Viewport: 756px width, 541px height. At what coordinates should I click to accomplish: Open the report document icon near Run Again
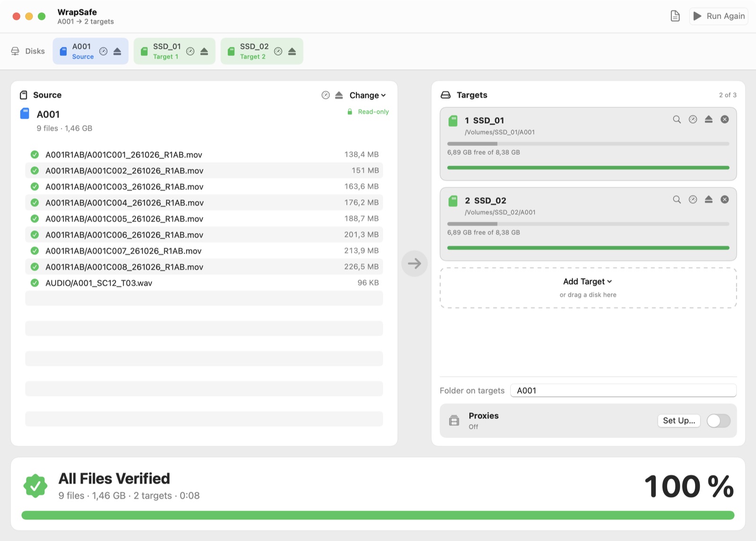coord(675,16)
